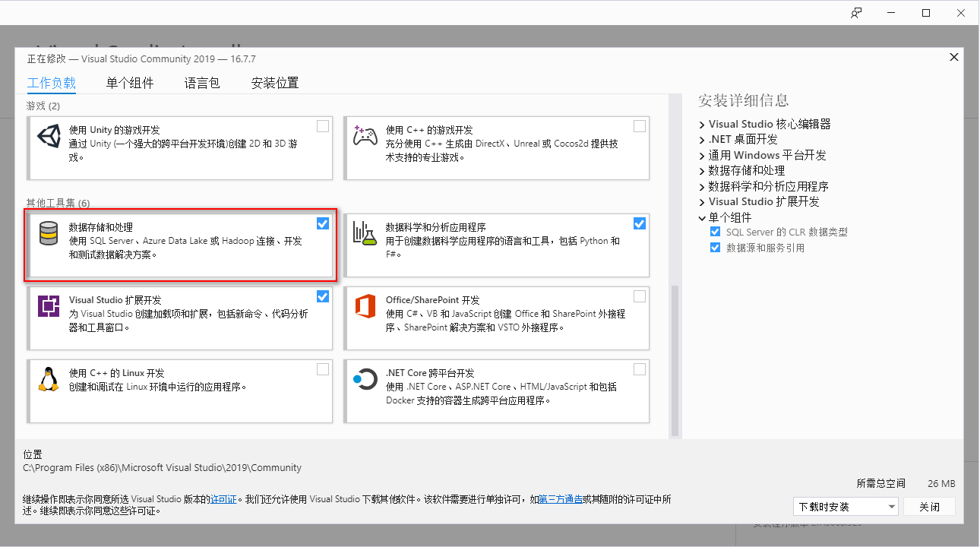980x547 pixels.
Task: Check the Office/SharePoint 开发 workload
Action: click(x=640, y=296)
